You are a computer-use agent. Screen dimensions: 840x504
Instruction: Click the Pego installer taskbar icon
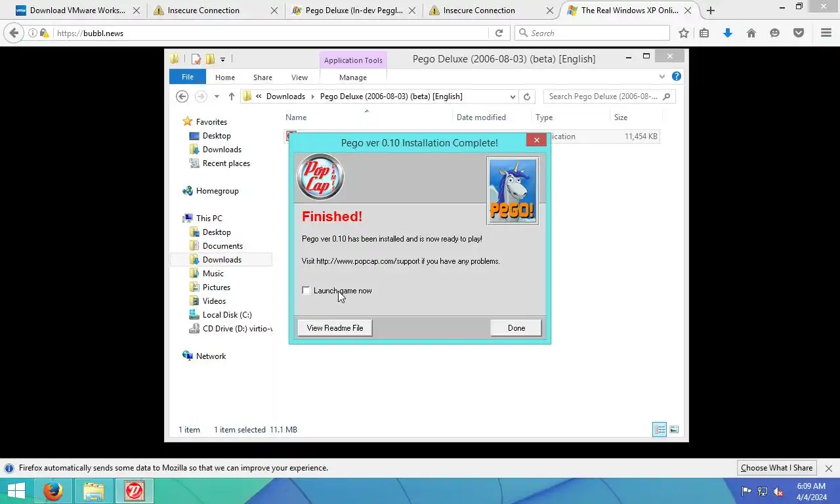[135, 491]
